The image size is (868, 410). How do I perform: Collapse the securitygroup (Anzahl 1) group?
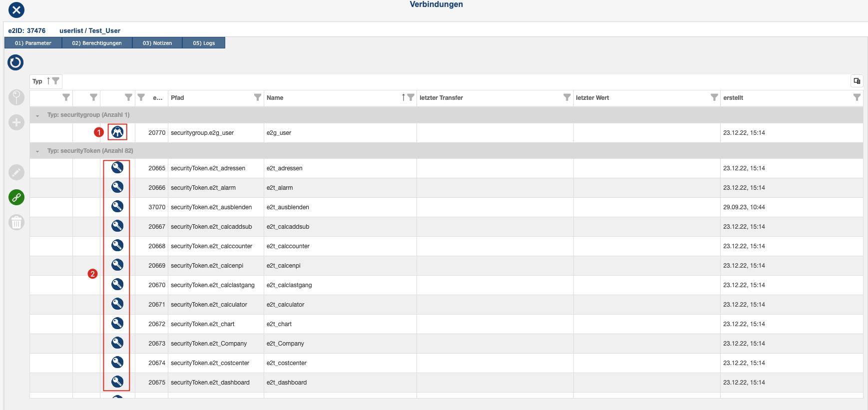pyautogui.click(x=37, y=115)
